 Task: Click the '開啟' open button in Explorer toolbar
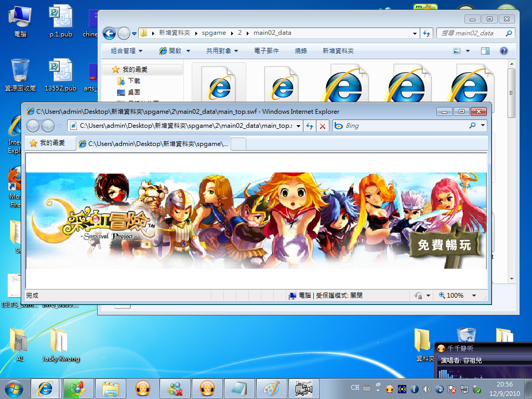170,51
